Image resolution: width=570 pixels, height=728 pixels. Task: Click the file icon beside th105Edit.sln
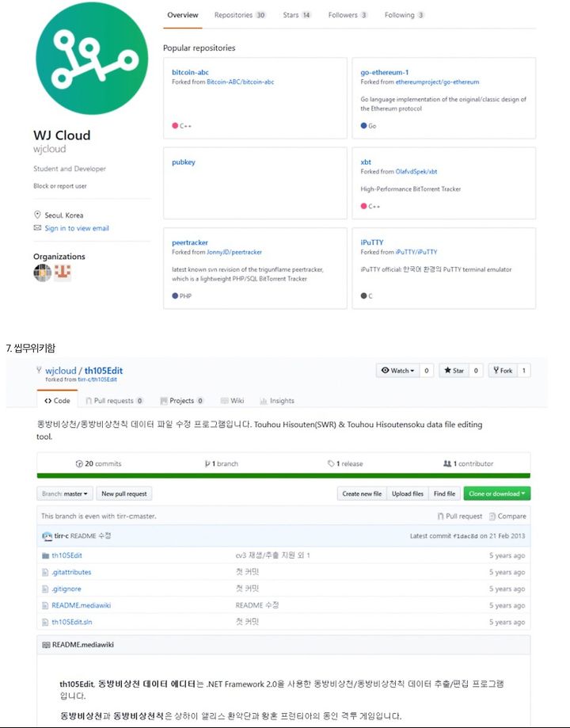click(x=45, y=623)
